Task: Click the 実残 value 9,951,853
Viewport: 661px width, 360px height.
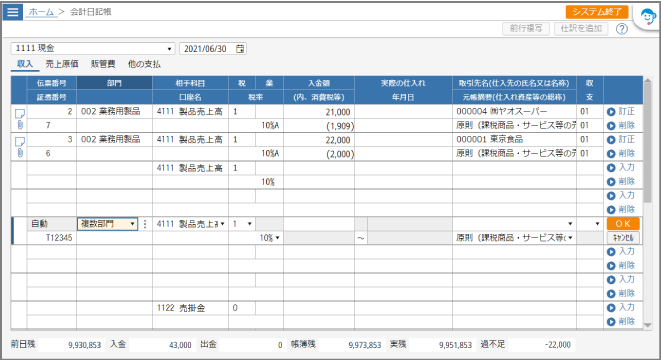Action: point(442,345)
